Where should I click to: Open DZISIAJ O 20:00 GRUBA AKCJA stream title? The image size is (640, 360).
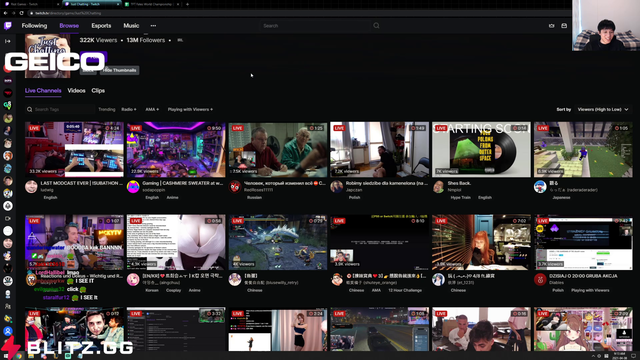(x=583, y=276)
